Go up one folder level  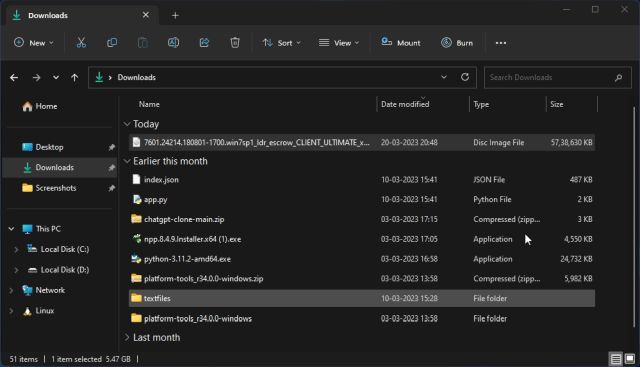[x=74, y=77]
